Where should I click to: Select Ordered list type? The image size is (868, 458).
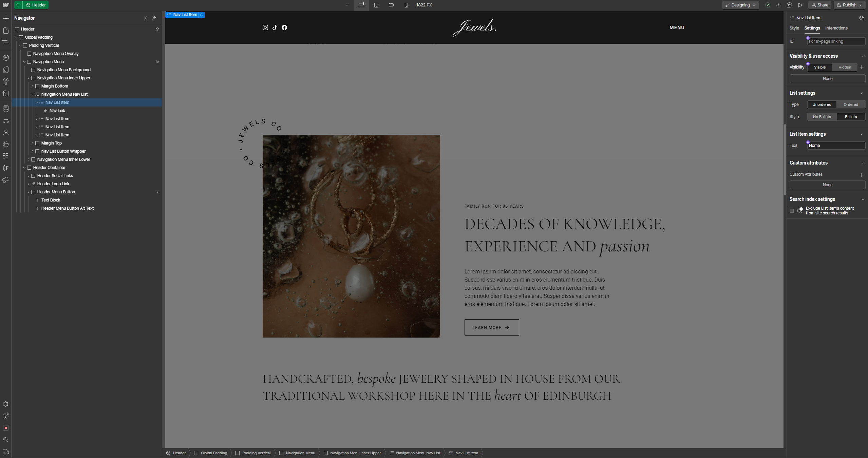coord(851,104)
